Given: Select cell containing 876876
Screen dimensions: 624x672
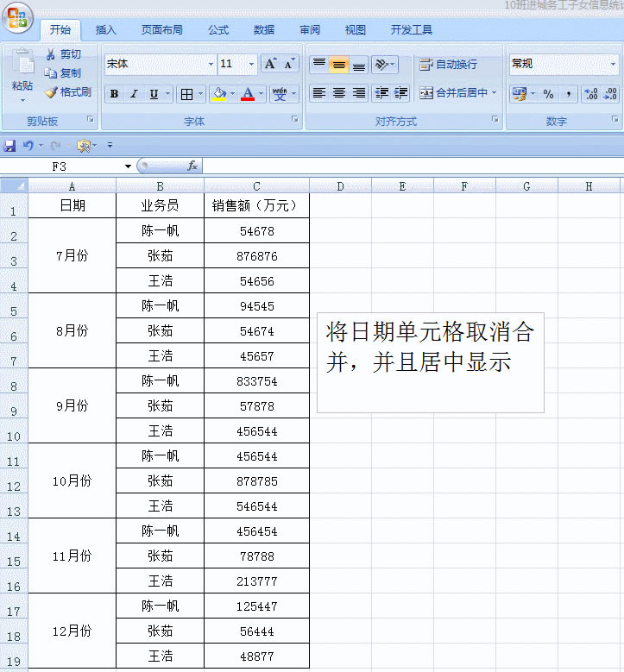Looking at the screenshot, I should coord(256,256).
